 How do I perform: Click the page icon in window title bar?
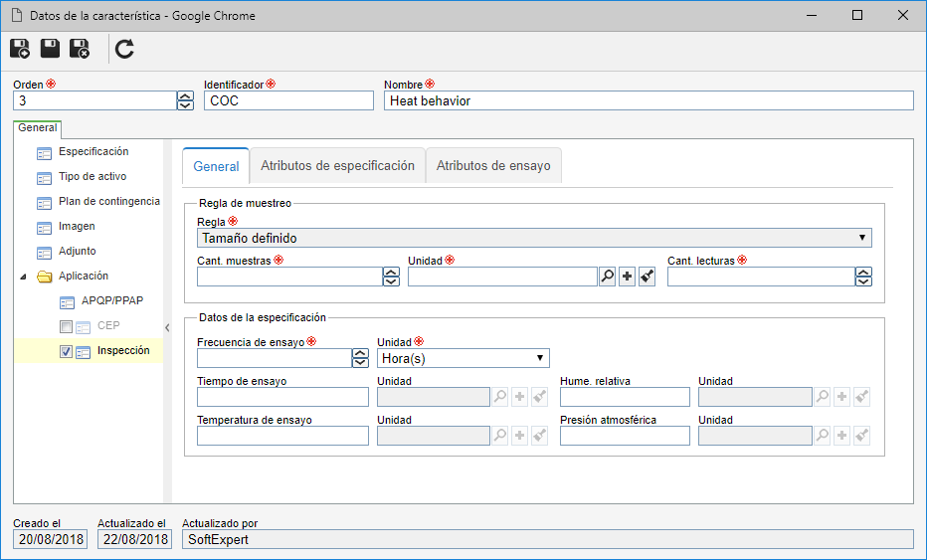[17, 15]
